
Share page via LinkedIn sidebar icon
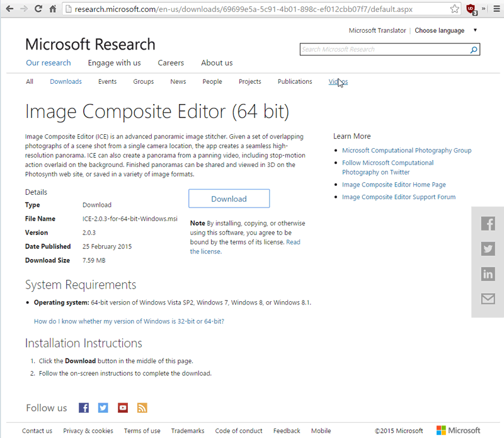(488, 274)
